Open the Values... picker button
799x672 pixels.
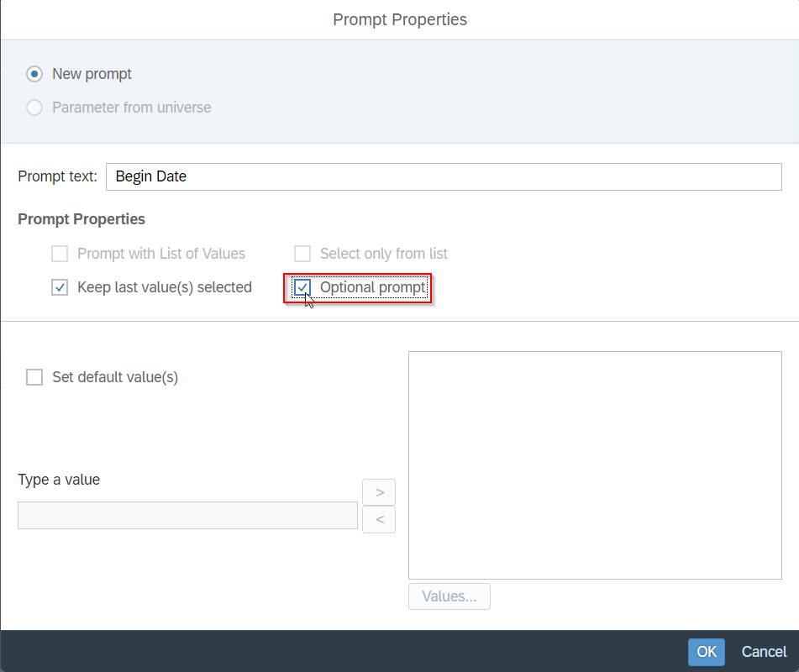[x=449, y=596]
